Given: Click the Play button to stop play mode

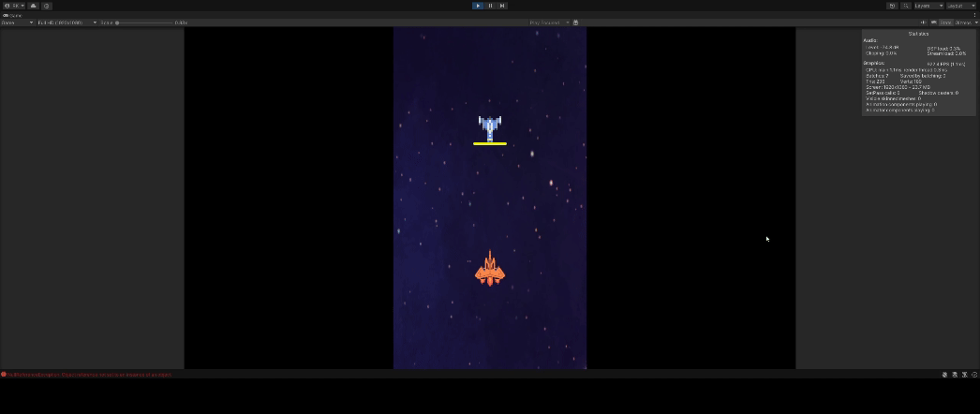Looking at the screenshot, I should 478,6.
